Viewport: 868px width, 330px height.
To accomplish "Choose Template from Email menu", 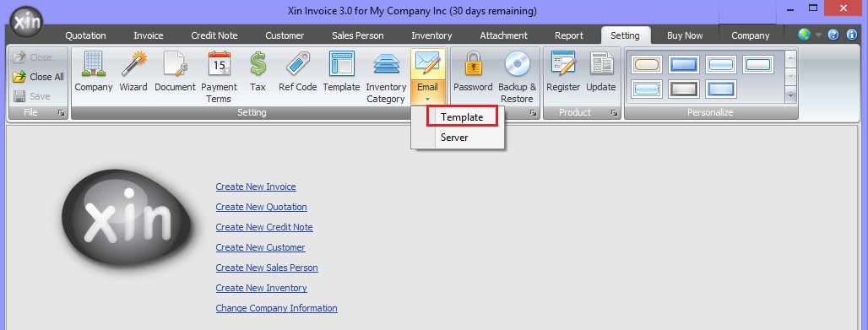I will pyautogui.click(x=462, y=116).
